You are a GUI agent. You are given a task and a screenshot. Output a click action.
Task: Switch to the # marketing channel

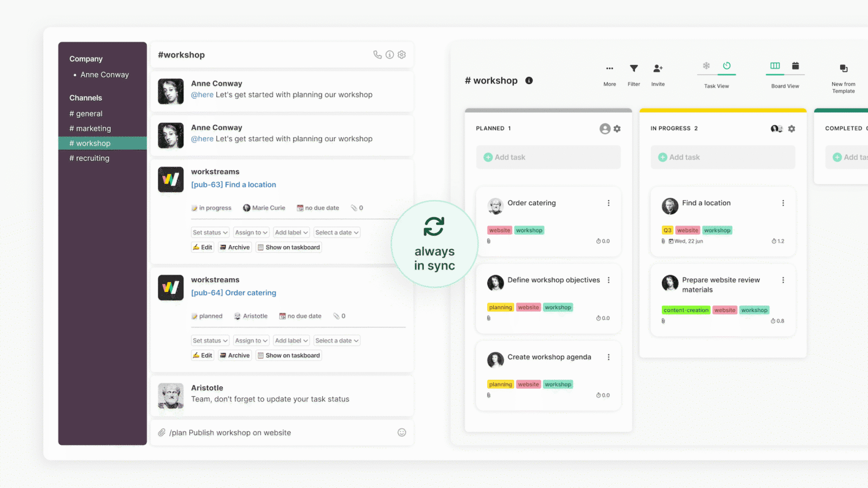tap(90, 129)
